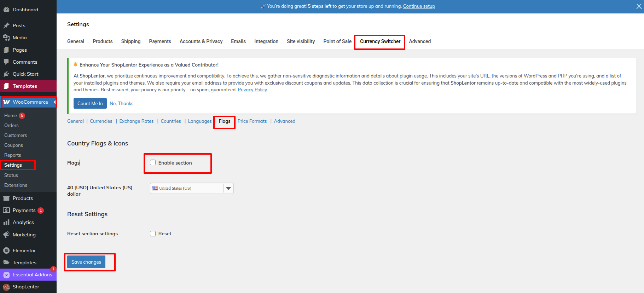This screenshot has height=293, width=644.
Task: Dismiss the setup banner with X
Action: [639, 6]
